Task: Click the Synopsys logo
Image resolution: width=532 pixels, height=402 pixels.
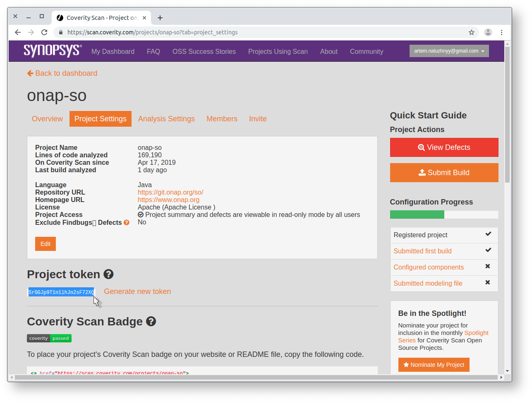Action: [53, 51]
